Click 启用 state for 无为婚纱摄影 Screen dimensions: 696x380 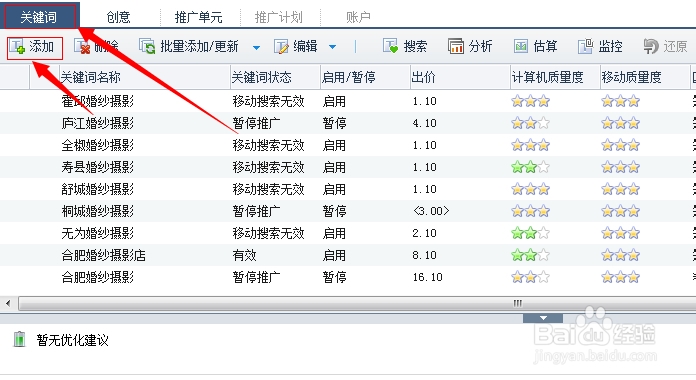pos(334,233)
